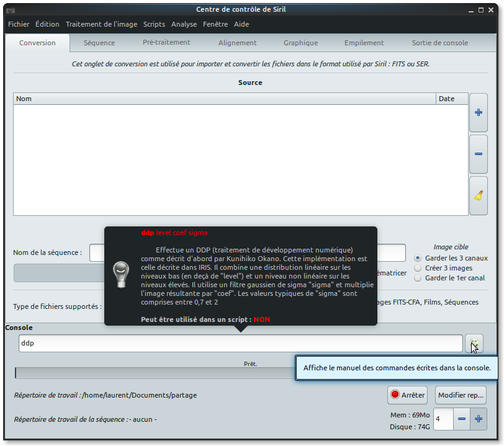The image size is (504, 446).
Task: Open the 'Traitement de l'image' menu
Action: point(101,24)
